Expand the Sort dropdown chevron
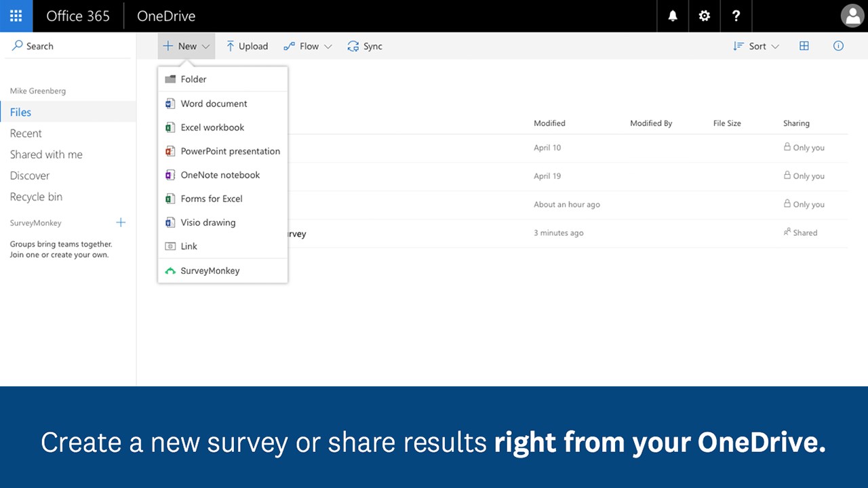This screenshot has width=868, height=488. (775, 47)
